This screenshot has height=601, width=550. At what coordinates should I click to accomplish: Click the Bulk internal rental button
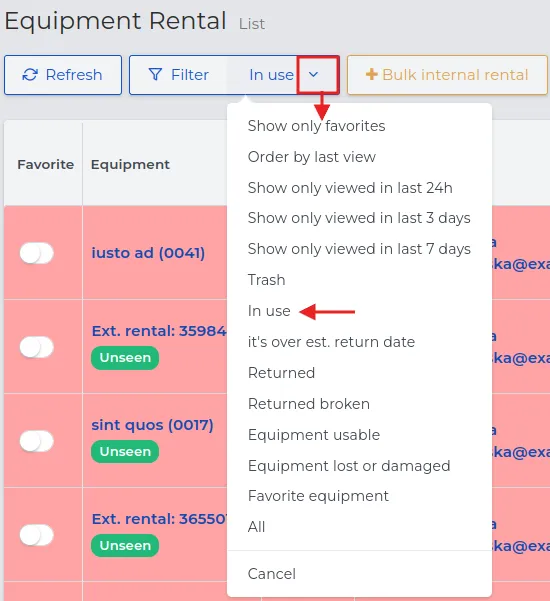pos(447,75)
